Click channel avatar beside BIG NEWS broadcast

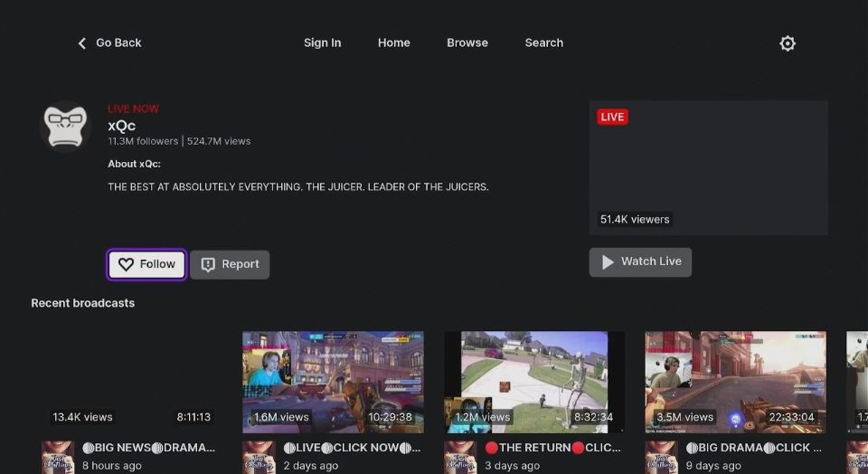pos(58,457)
